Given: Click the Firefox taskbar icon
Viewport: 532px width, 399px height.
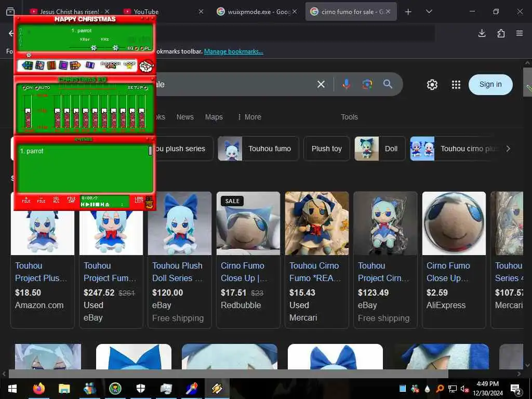Looking at the screenshot, I should (x=38, y=389).
